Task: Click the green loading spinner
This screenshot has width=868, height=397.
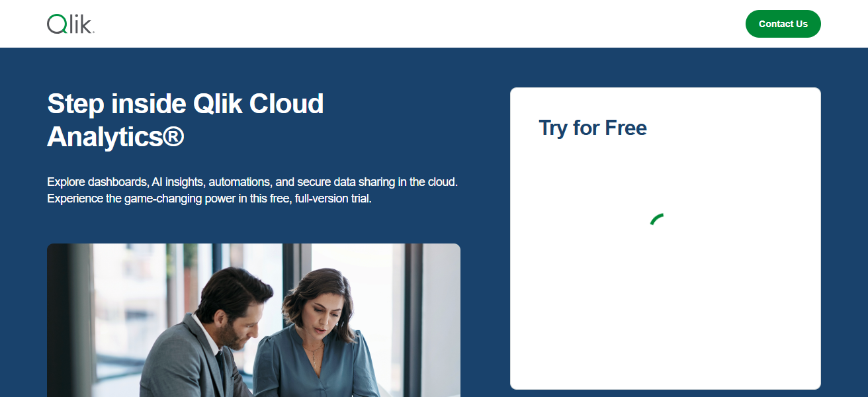Action: [657, 219]
